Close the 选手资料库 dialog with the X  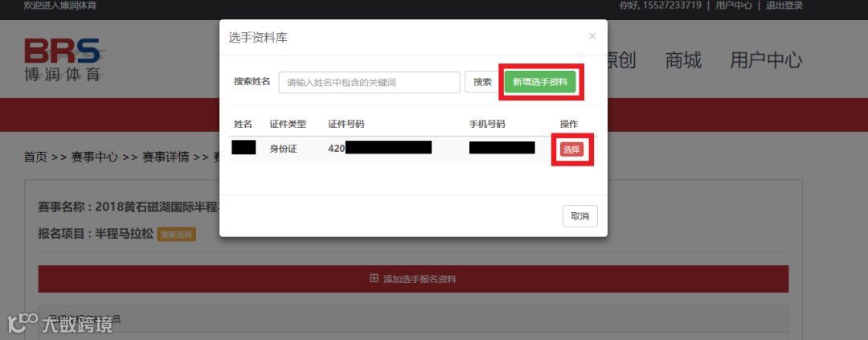592,36
